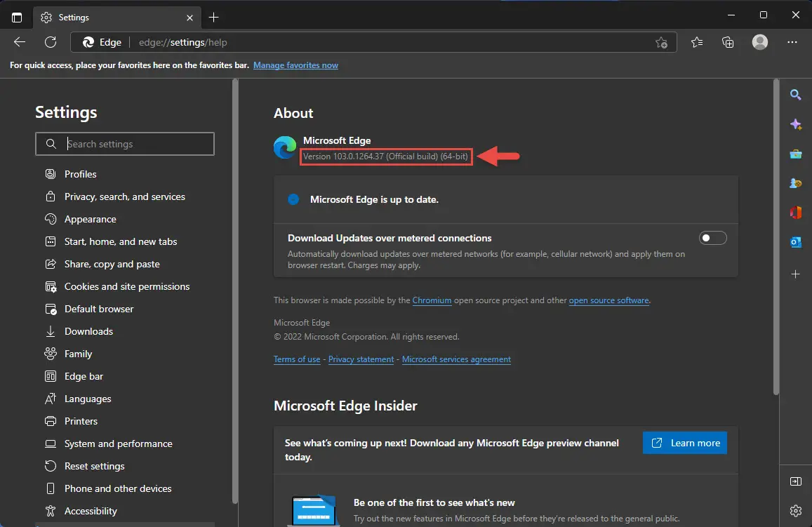This screenshot has width=812, height=527.
Task: Click '© 2022 Microsoft Corporation' copyright text
Action: point(366,337)
